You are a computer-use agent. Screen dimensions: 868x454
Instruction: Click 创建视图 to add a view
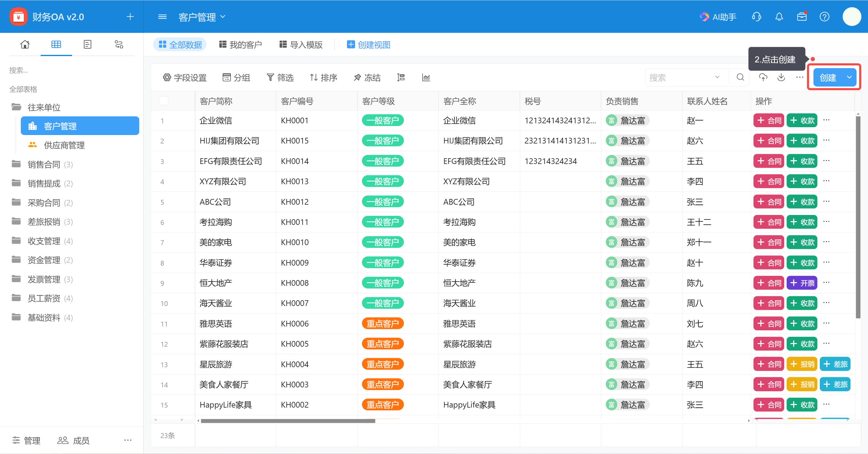coord(369,45)
